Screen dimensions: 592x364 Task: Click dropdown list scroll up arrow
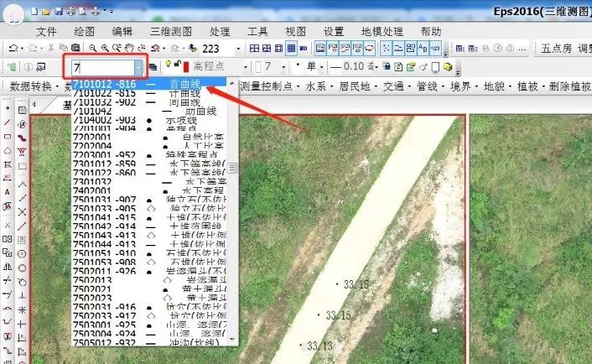[x=232, y=83]
